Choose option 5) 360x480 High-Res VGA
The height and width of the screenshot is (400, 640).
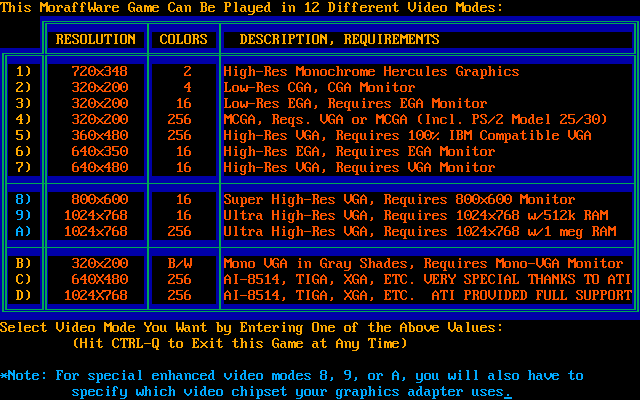pyautogui.click(x=24, y=136)
